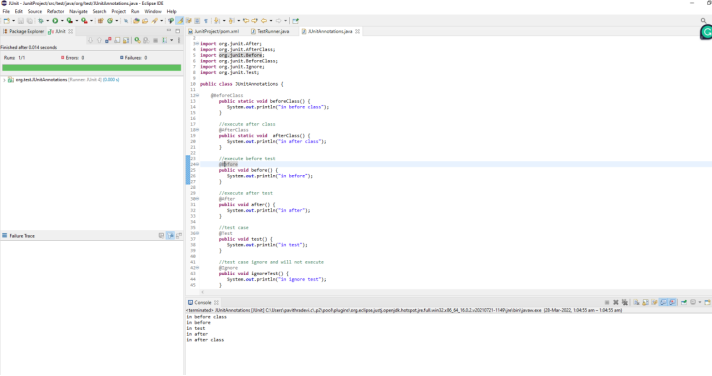Open JUnit view menu three-dots button

tap(179, 40)
